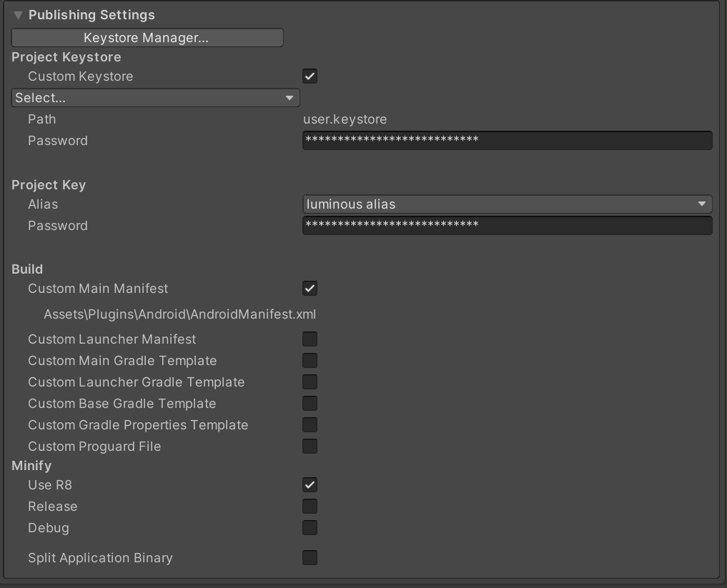Open the Alias dropdown showing luminous alias
727x588 pixels.
(x=507, y=204)
